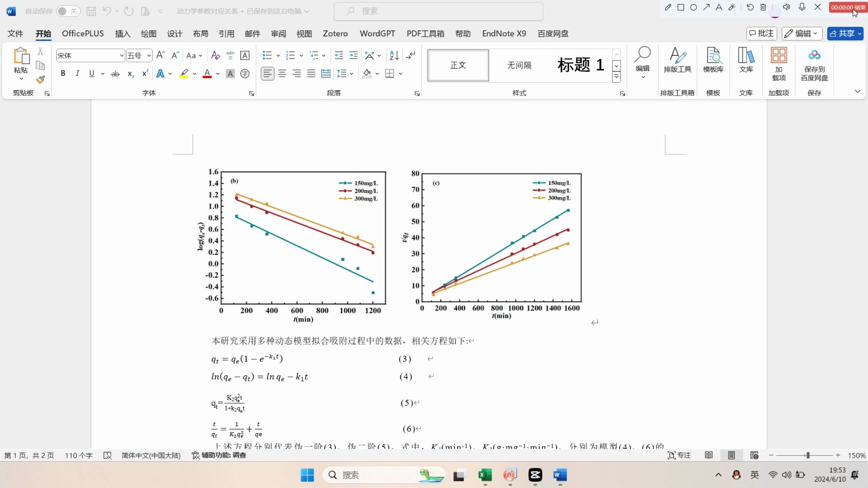Apply superscript formatting

pos(145,74)
